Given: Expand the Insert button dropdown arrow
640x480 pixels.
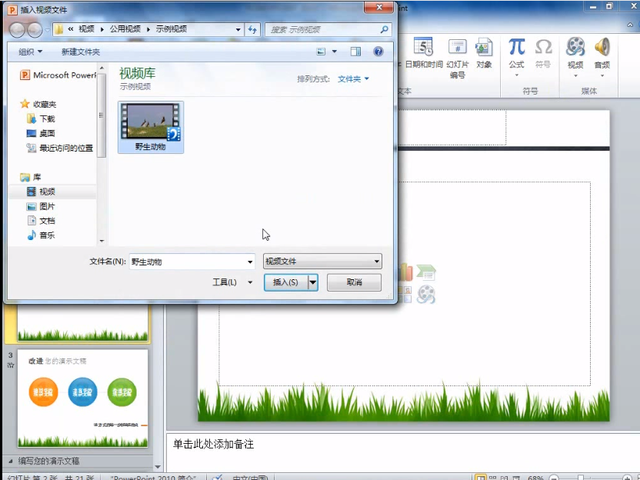Looking at the screenshot, I should click(313, 283).
